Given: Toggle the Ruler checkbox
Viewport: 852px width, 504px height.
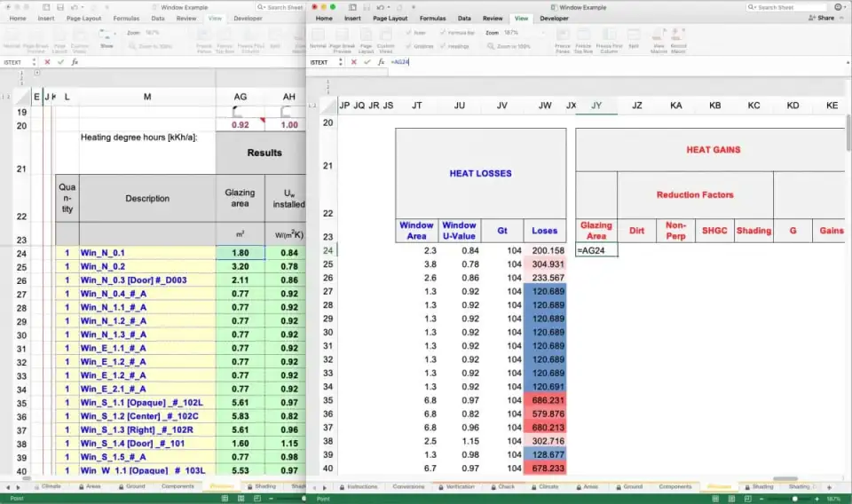Looking at the screenshot, I should coord(409,32).
